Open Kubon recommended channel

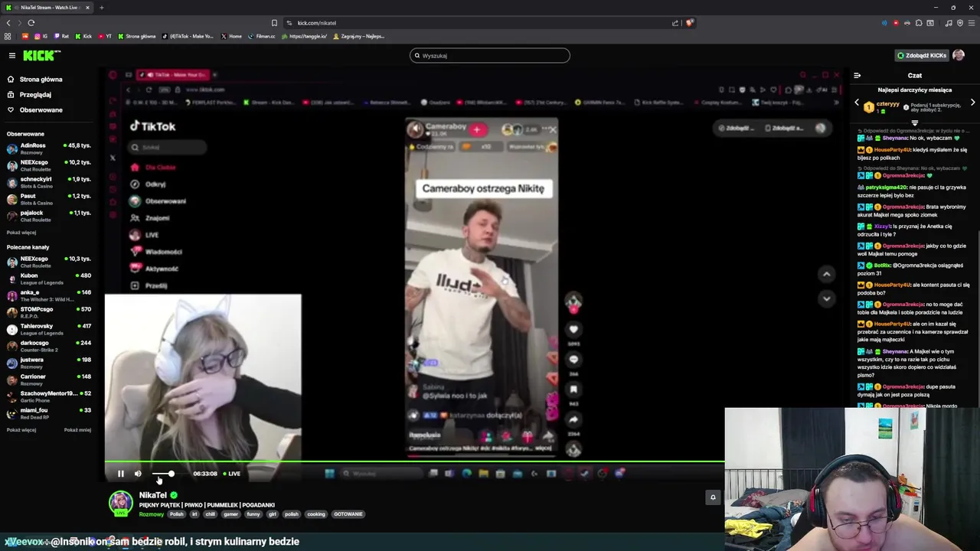[x=50, y=278]
